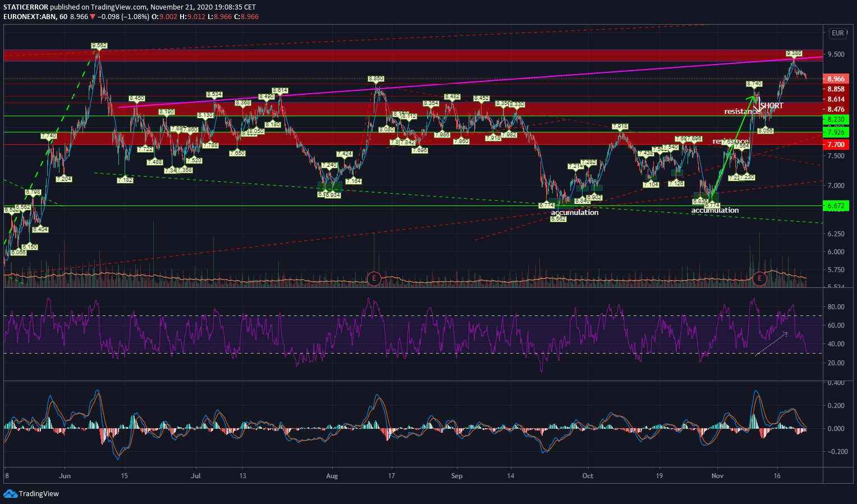Click the green 6.672 price axis label
The height and width of the screenshot is (504, 857).
coord(835,206)
